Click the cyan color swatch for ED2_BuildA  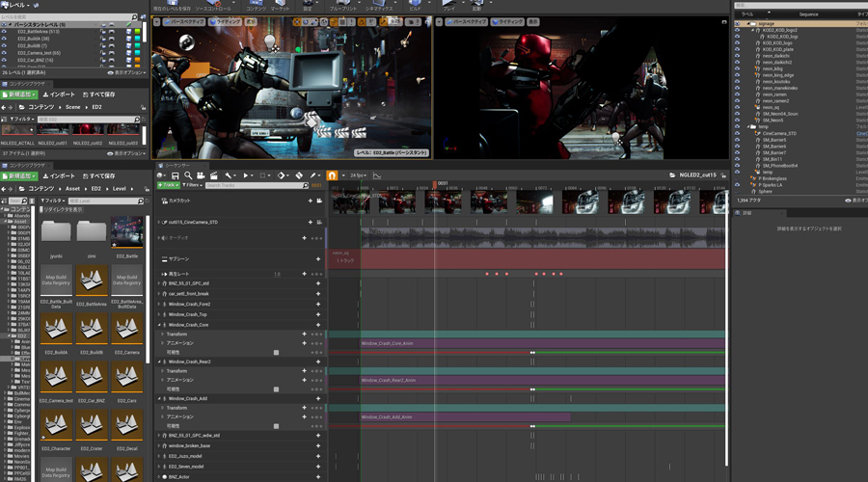pyautogui.click(x=137, y=39)
